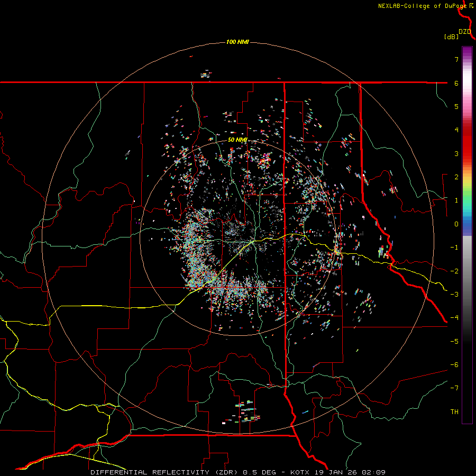Viewport: 476px width, 476px height.
Task: Click the 1 value on the color scale
Action: (456, 200)
